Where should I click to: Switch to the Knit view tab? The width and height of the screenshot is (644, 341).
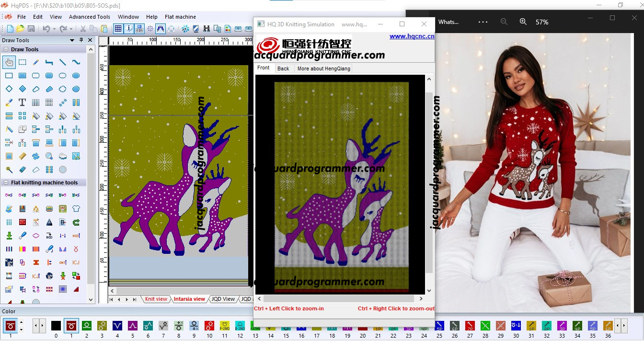156,299
